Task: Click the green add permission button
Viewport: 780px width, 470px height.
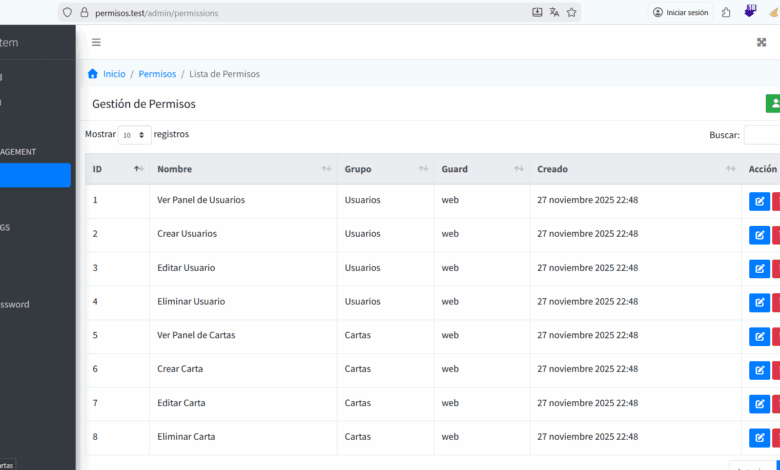Action: pos(772,104)
